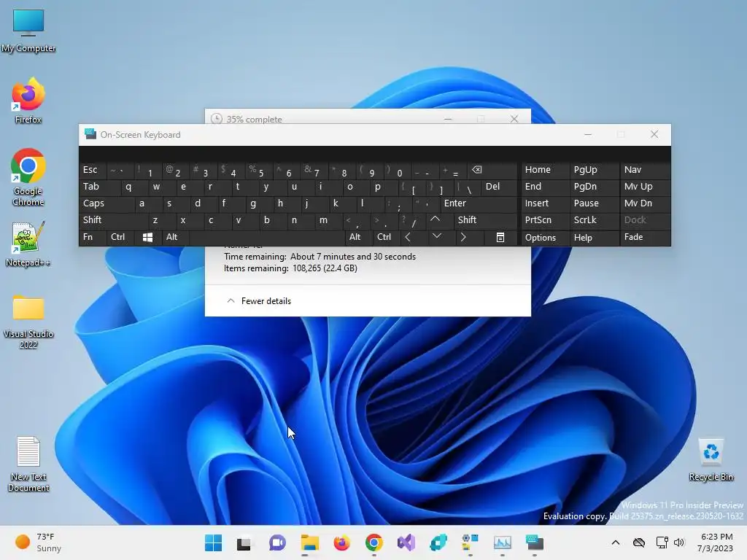Switch to On-Screen Keyboard taskbar icon
Screen dimensions: 747x560
click(x=535, y=542)
